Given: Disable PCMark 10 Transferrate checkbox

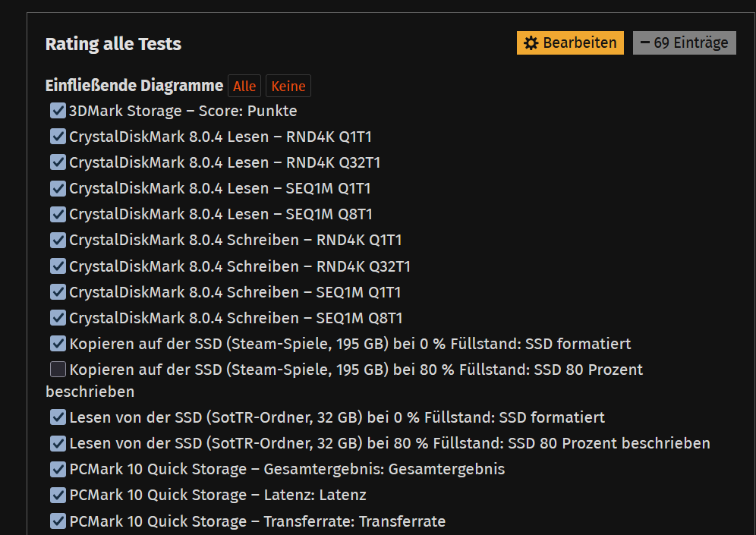Looking at the screenshot, I should [58, 521].
